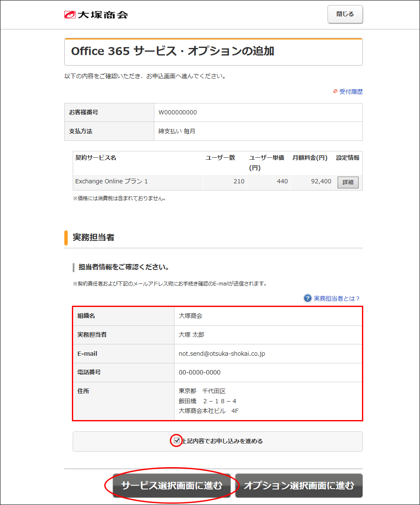Toggle 上記内容でお申し込みを進める checkbox
Viewport: 420px width, 505px height.
(x=177, y=441)
